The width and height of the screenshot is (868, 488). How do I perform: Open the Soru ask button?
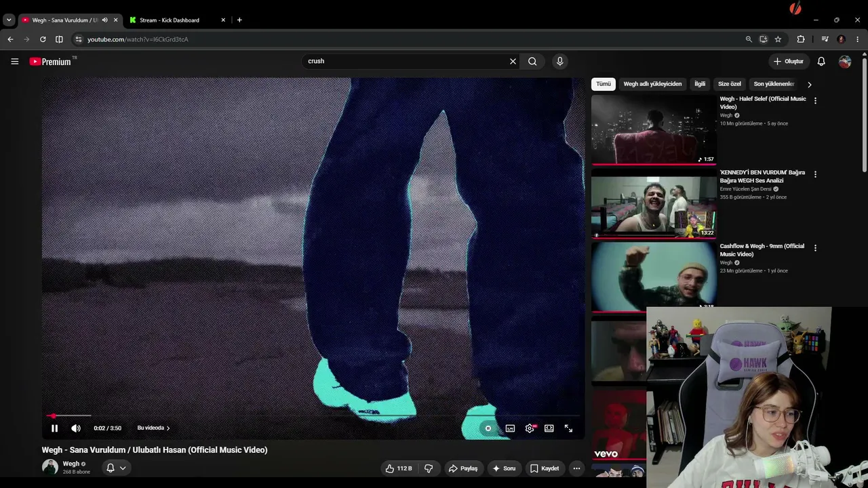tap(504, 468)
